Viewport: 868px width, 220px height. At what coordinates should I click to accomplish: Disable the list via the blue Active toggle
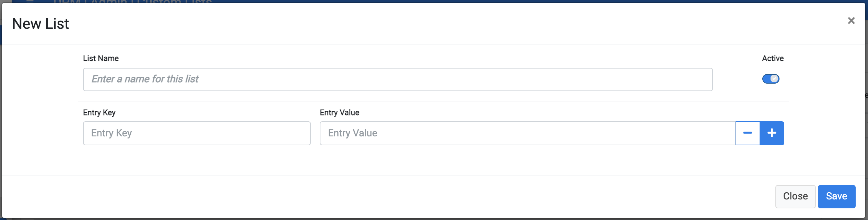[771, 79]
